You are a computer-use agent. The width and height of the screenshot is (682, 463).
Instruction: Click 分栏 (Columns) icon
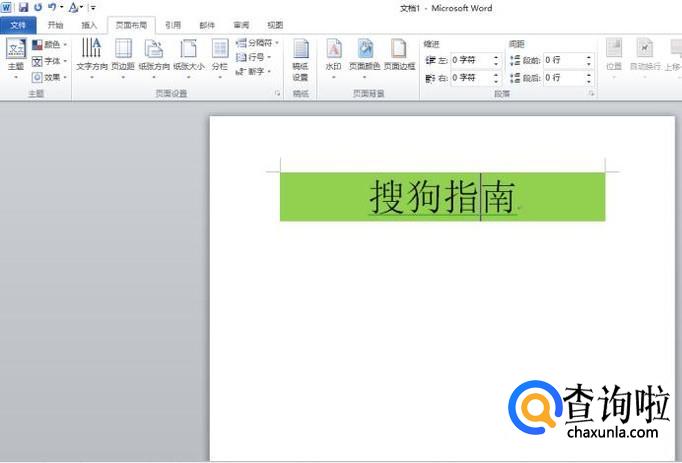coord(220,48)
